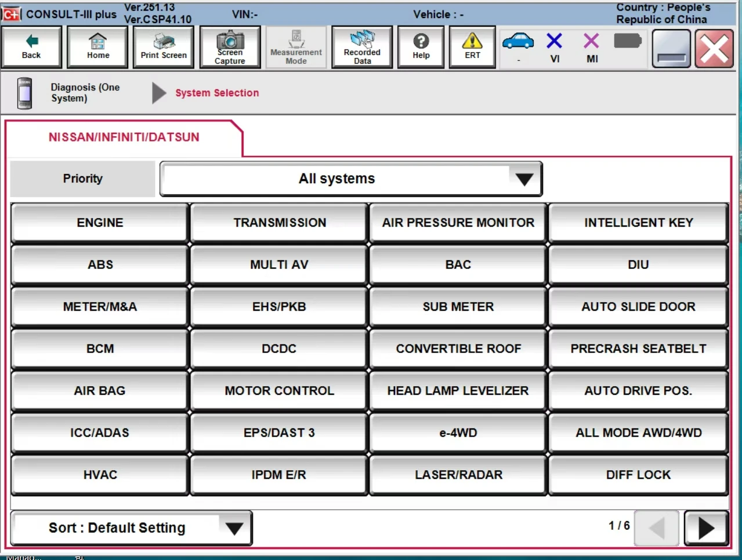The height and width of the screenshot is (560, 742).
Task: Select the PRECRASH SEATBELT system
Action: click(x=638, y=348)
